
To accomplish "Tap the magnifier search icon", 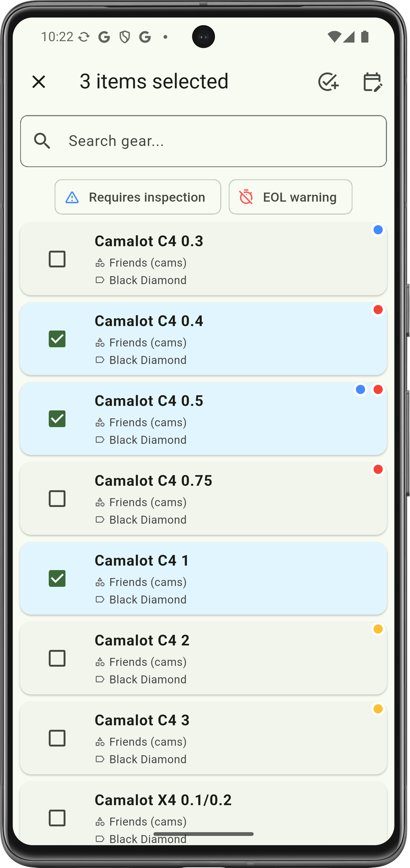I will (x=42, y=141).
